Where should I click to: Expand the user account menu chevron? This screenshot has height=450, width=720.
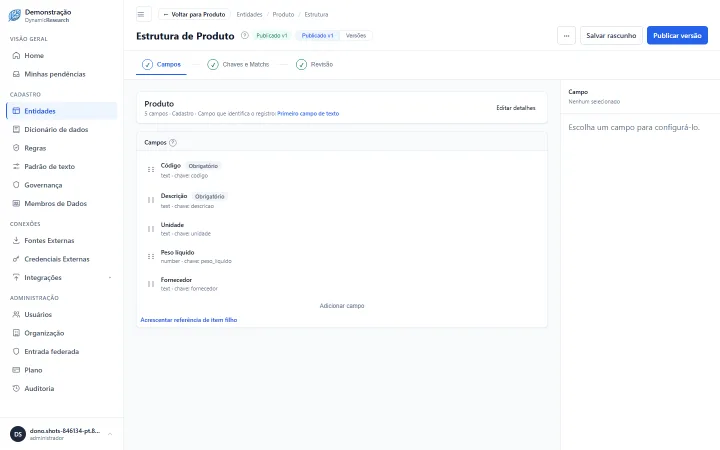(x=110, y=434)
